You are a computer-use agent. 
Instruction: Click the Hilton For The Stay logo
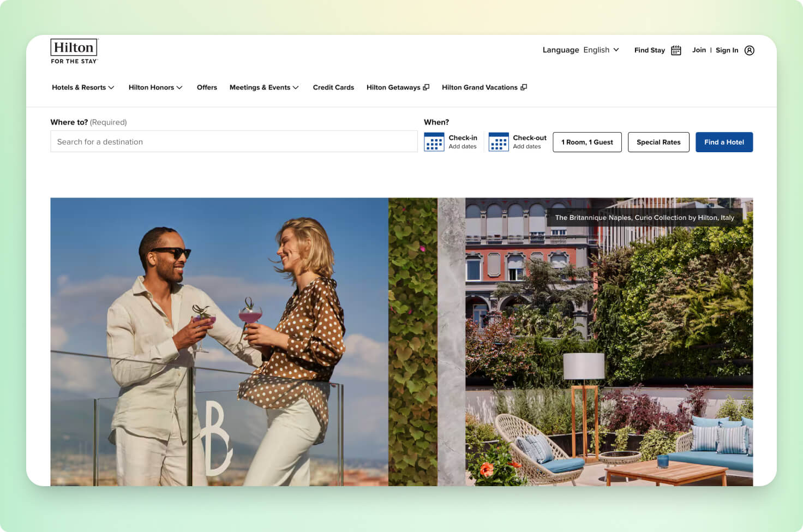click(74, 51)
